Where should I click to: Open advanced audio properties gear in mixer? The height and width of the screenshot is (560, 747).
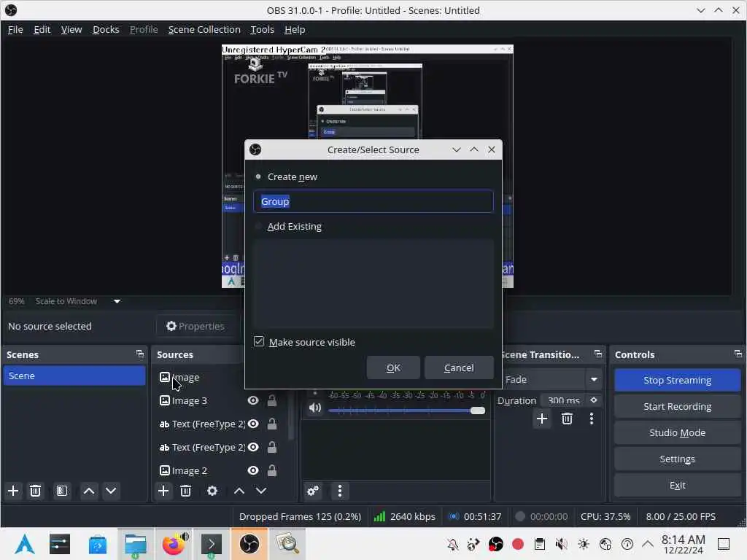[x=313, y=491]
